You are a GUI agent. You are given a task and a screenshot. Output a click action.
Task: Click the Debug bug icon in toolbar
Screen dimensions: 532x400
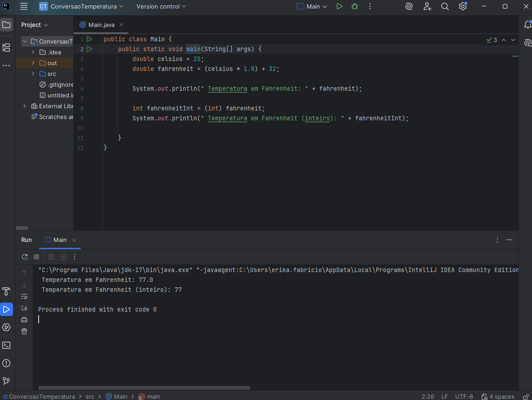pos(355,6)
